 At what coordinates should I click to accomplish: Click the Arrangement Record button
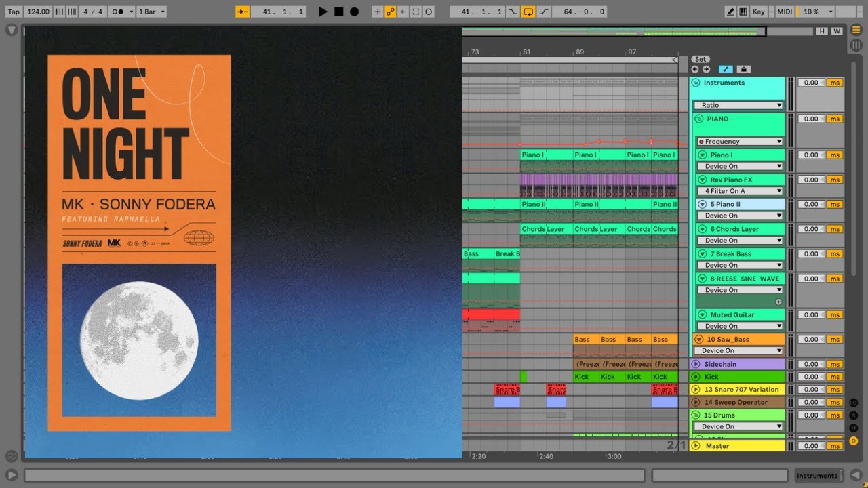[354, 12]
